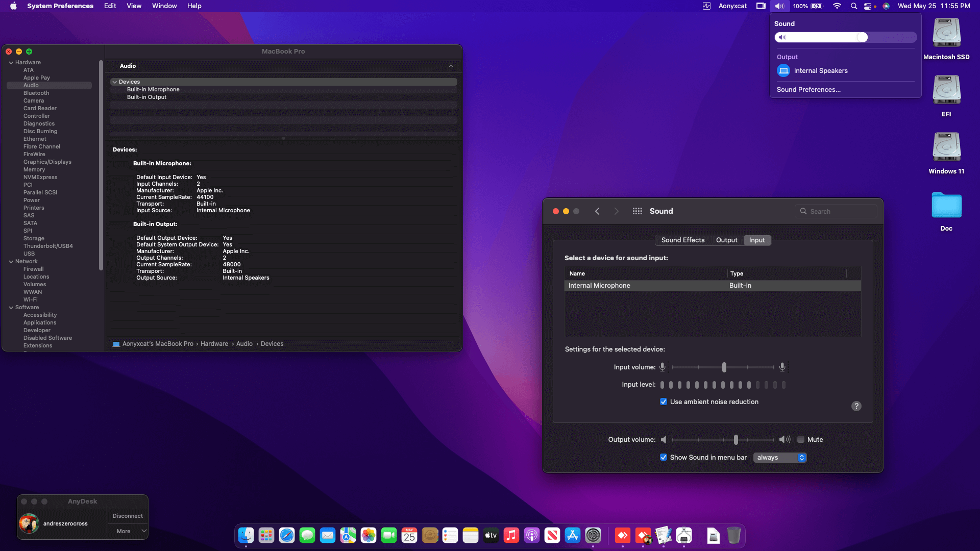Open Podcasts from the dock
This screenshot has width=980, height=551.
[x=532, y=535]
